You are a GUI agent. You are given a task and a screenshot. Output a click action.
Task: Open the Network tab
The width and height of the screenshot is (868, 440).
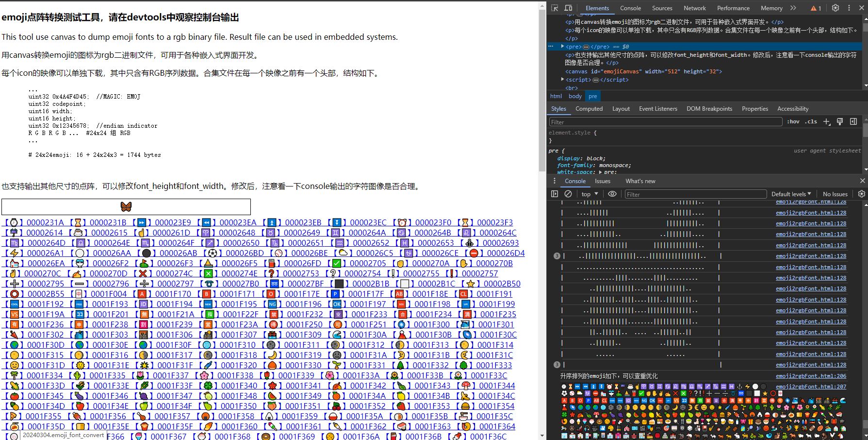click(x=695, y=8)
